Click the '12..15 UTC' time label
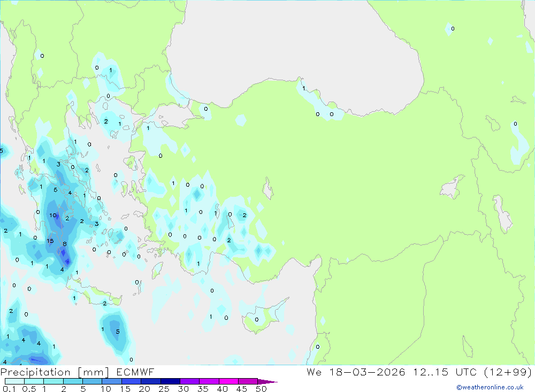Viewport: 535px width, 392px height. [445, 372]
